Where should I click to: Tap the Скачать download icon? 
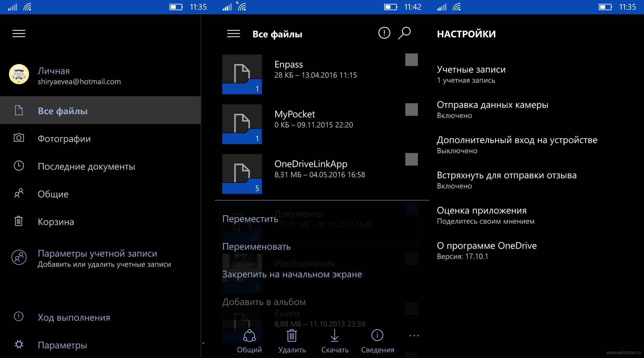click(x=335, y=335)
